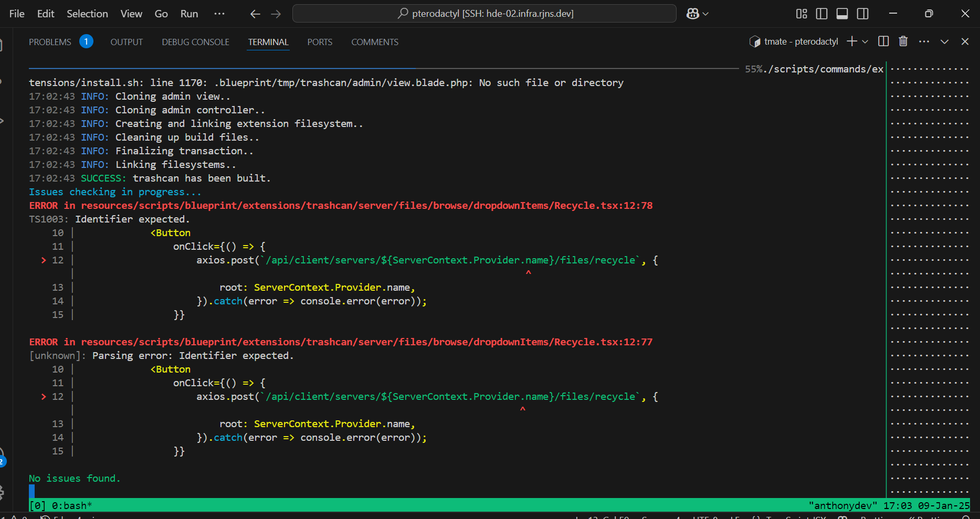The height and width of the screenshot is (519, 980).
Task: Open the additional menus ellipsis in menu bar
Action: coord(219,14)
